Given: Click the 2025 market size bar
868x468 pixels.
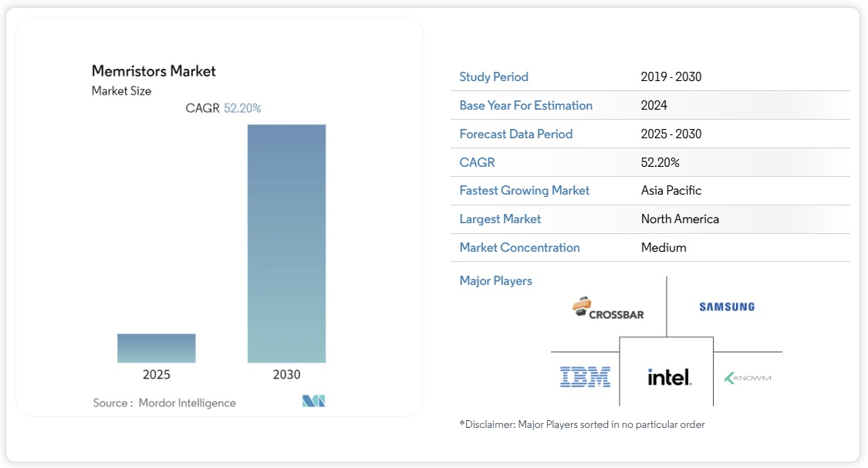Looking at the screenshot, I should (x=157, y=348).
